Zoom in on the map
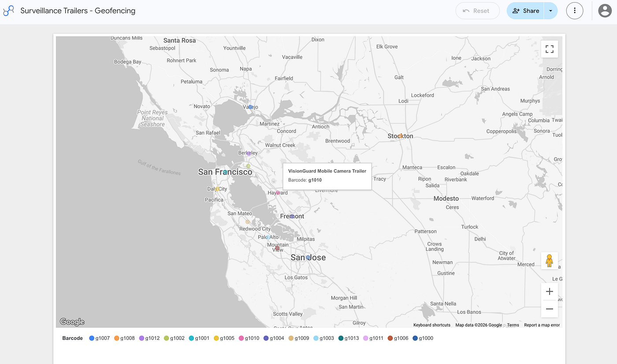The height and width of the screenshot is (364, 617). click(550, 292)
